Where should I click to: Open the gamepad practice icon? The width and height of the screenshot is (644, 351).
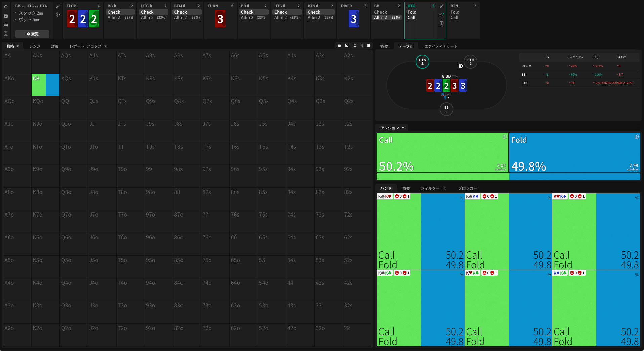[6, 25]
